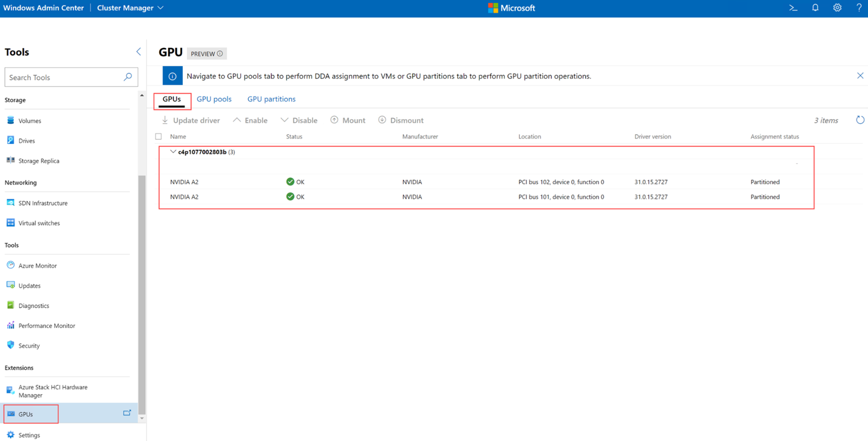The width and height of the screenshot is (868, 441).
Task: Collapse the c4p1077002803b group
Action: pyautogui.click(x=173, y=152)
